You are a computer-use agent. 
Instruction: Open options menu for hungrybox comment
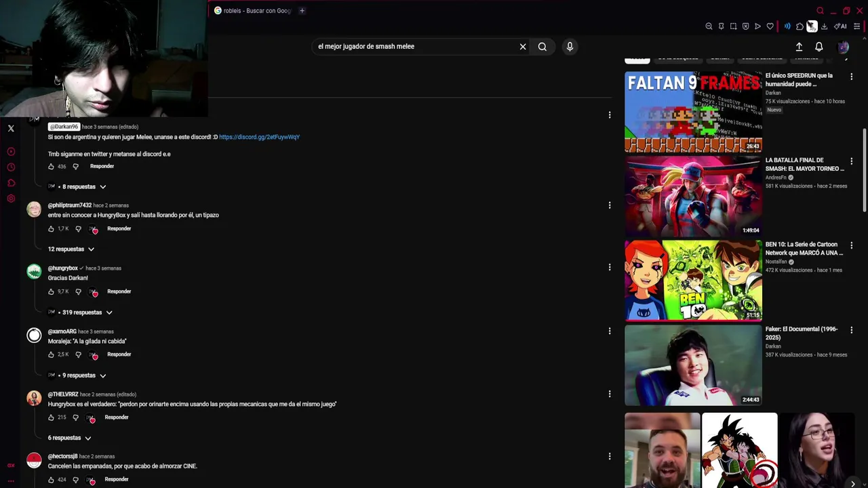tap(610, 268)
